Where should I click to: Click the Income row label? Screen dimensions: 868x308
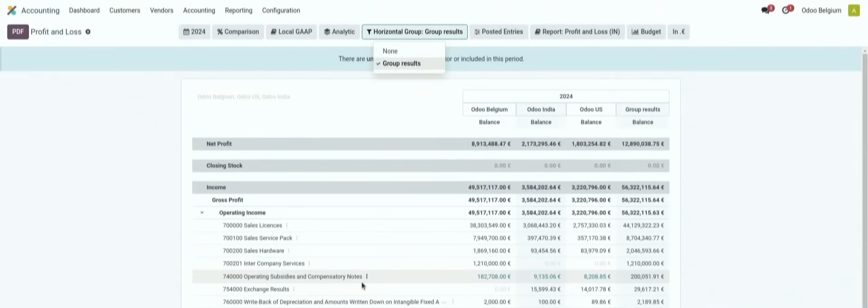point(216,187)
